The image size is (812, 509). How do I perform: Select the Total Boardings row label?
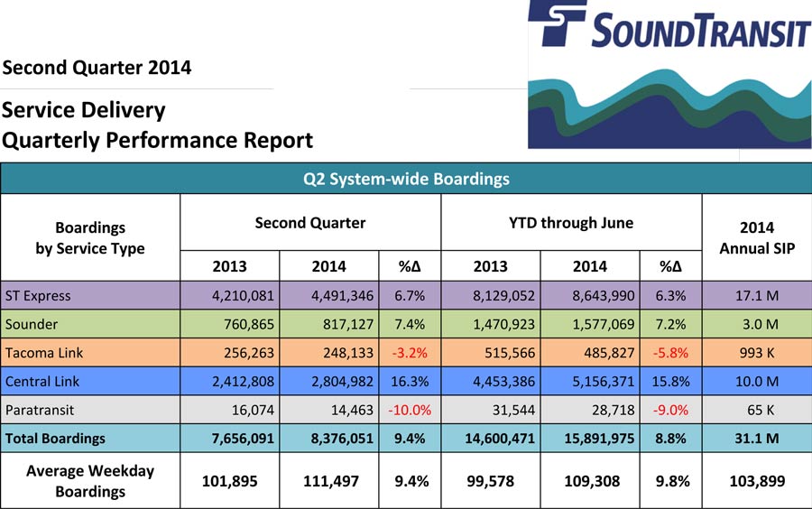(x=55, y=439)
